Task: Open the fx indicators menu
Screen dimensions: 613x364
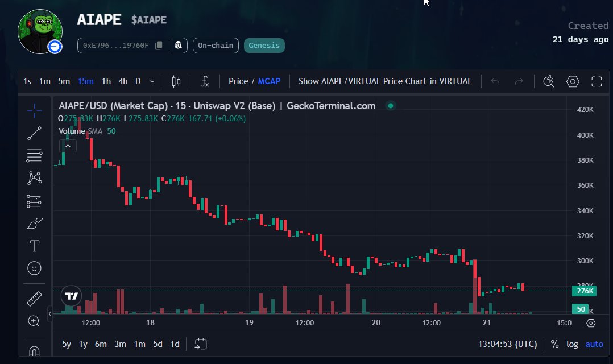Action: point(205,81)
